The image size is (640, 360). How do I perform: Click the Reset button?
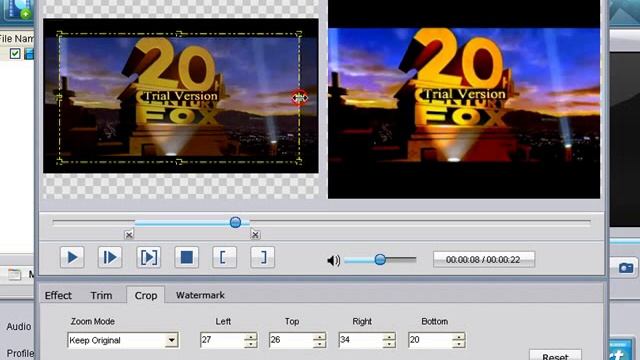(x=555, y=355)
